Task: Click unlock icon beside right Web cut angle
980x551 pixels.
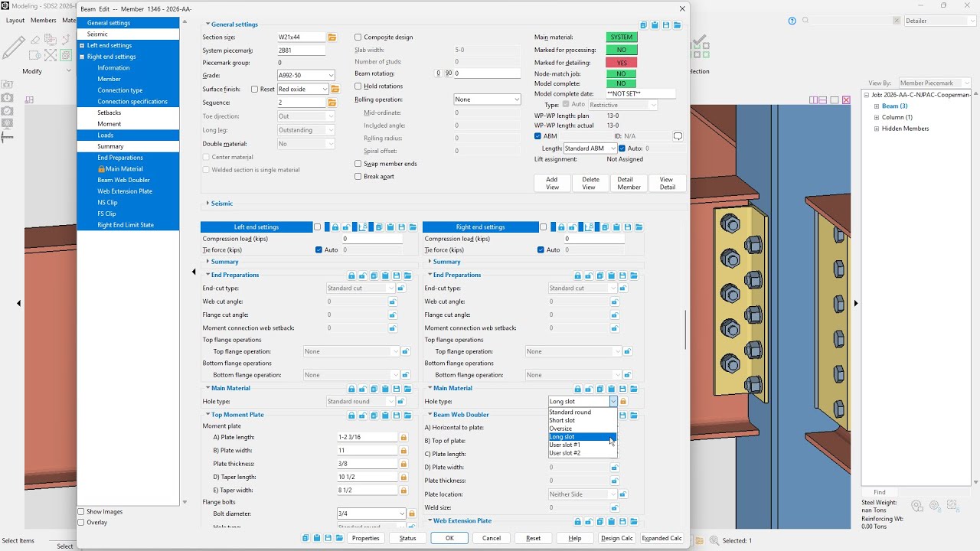Action: tap(614, 302)
